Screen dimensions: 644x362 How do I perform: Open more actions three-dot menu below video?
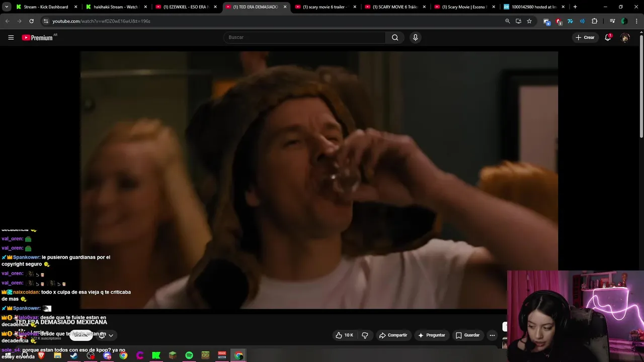coord(492,335)
